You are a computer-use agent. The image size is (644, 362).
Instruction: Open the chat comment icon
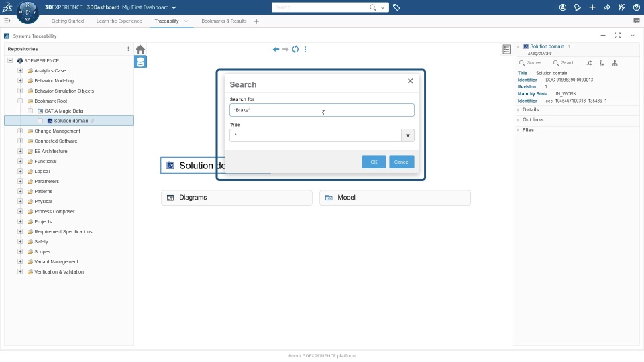(637, 21)
